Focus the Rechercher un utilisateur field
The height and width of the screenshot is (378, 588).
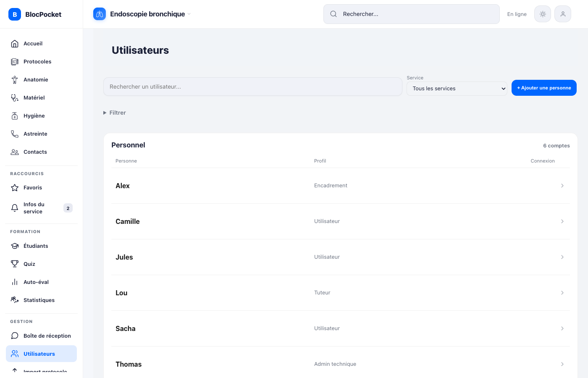[253, 87]
